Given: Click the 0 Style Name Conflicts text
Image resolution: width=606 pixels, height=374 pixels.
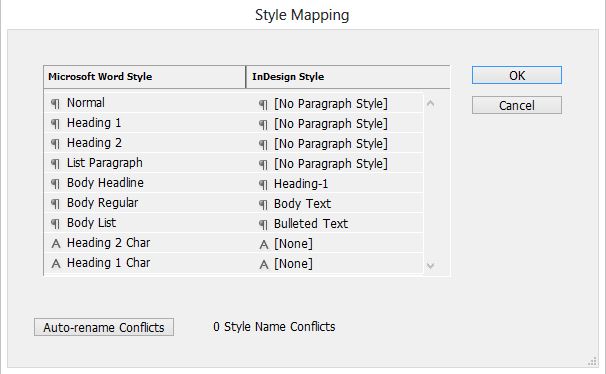Looking at the screenshot, I should click(x=274, y=327).
